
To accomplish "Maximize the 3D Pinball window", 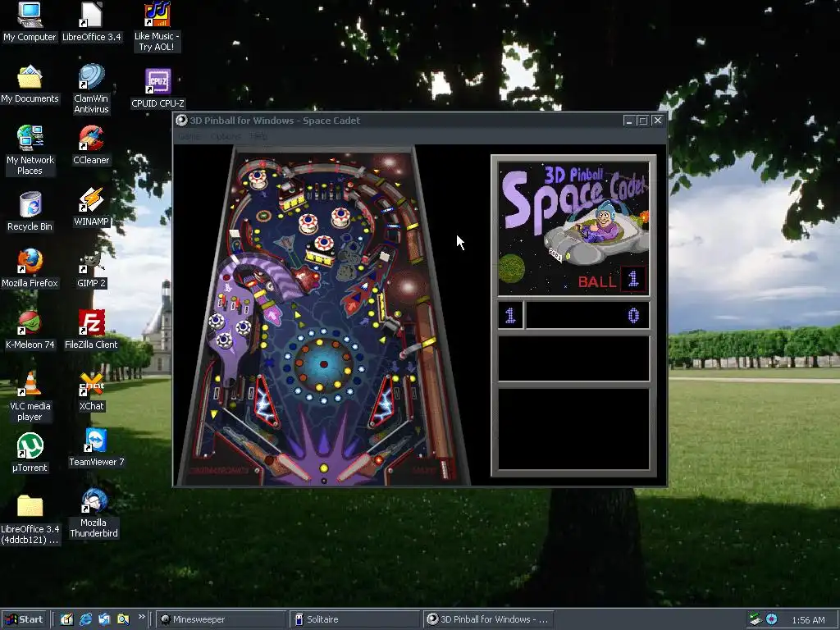I will point(643,121).
